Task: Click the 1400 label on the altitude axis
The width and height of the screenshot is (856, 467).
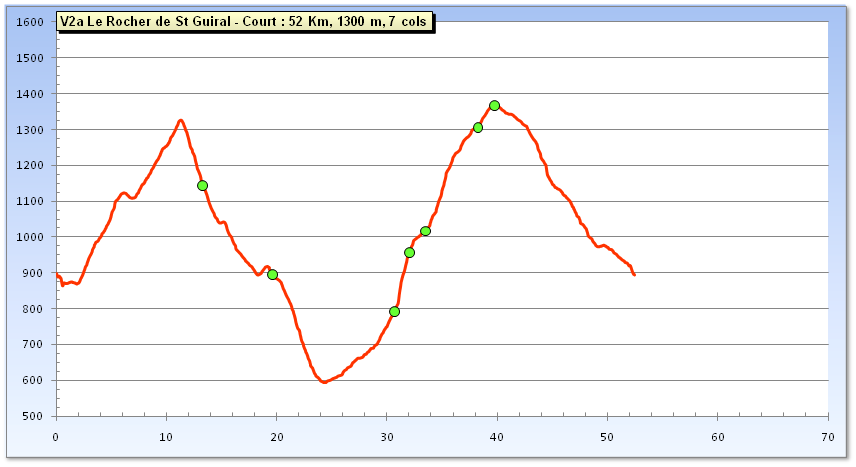Action: pos(30,94)
